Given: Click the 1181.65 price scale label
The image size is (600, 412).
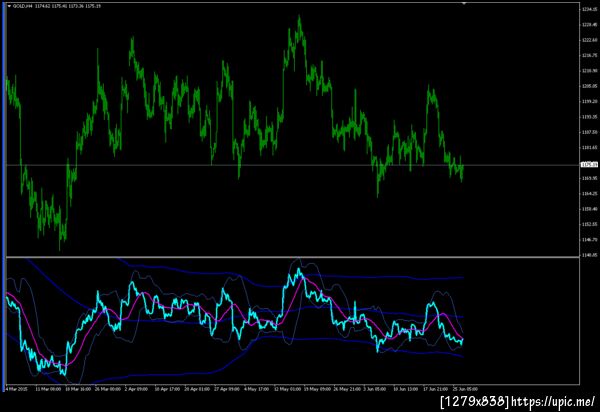Looking at the screenshot, I should [x=590, y=147].
